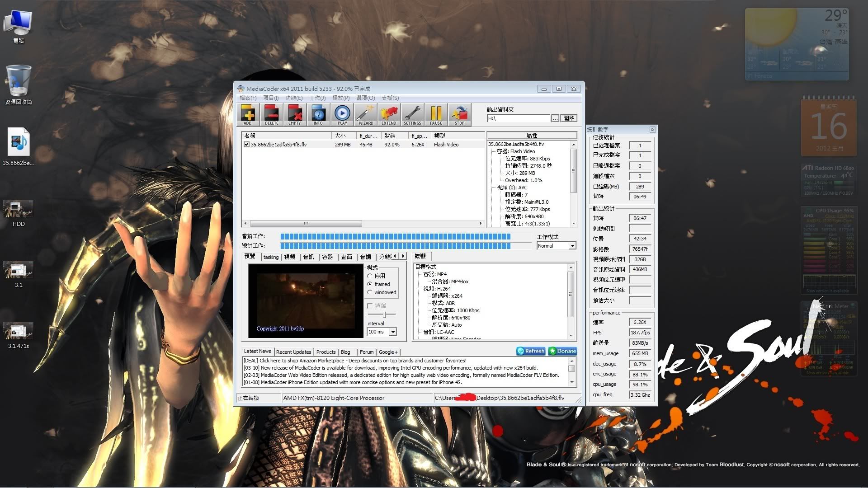Viewport: 868px width, 488px height.
Task: Click the ADD file toolbar icon
Action: (248, 114)
